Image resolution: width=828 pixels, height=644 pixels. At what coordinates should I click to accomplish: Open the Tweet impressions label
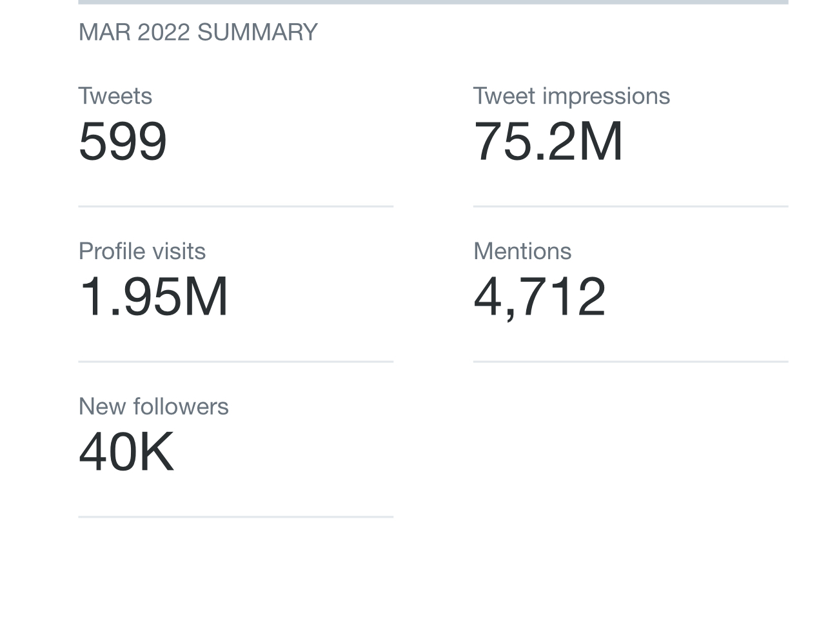(571, 96)
